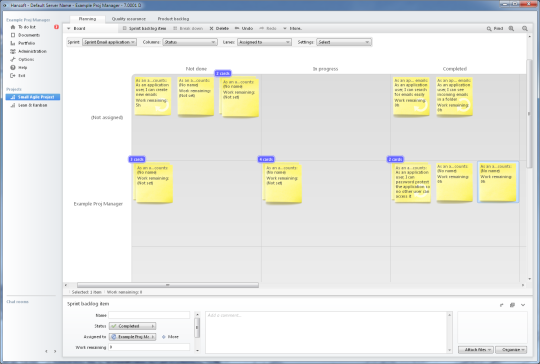Click Delete in the toolbar

click(219, 29)
